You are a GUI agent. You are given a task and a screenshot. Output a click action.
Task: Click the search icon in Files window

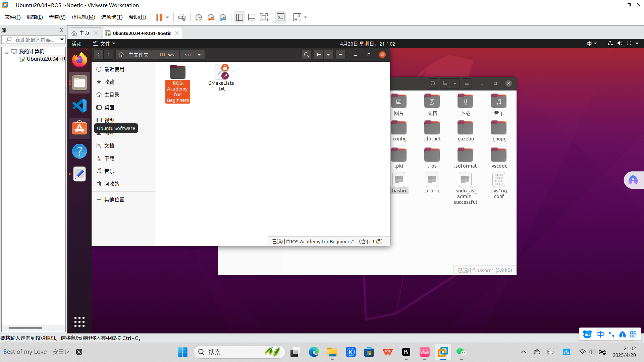[x=306, y=55]
